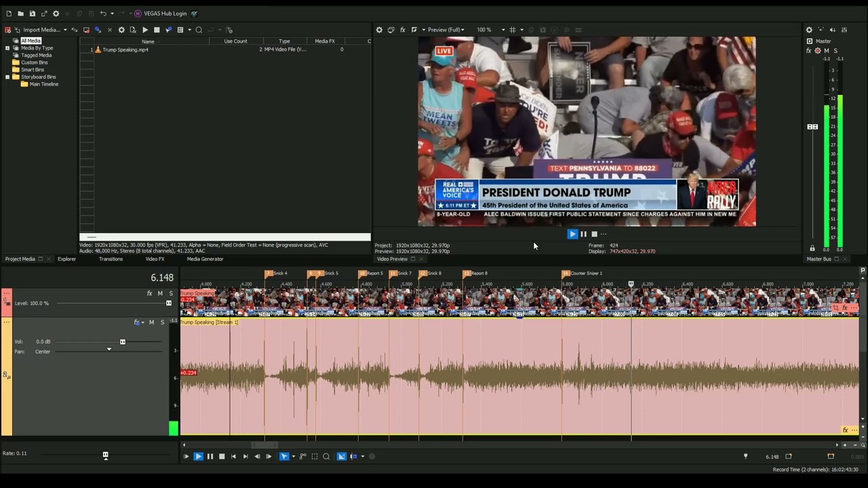
Task: Save the project with the toolbar save icon
Action: [x=32, y=14]
